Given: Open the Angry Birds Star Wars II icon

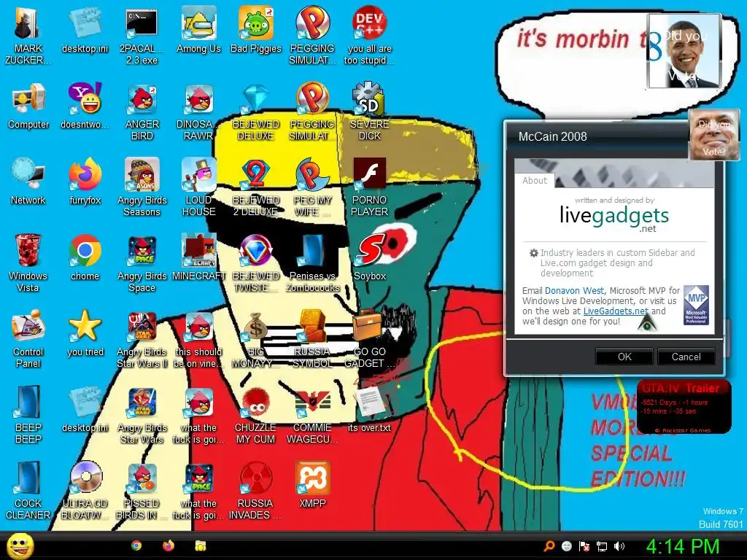Looking at the screenshot, I should (142, 338).
